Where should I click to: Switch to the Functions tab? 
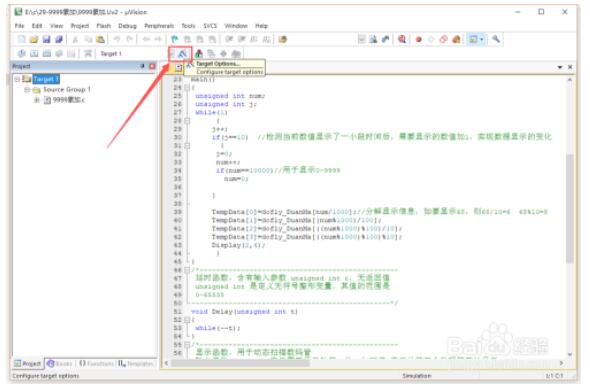pyautogui.click(x=96, y=364)
